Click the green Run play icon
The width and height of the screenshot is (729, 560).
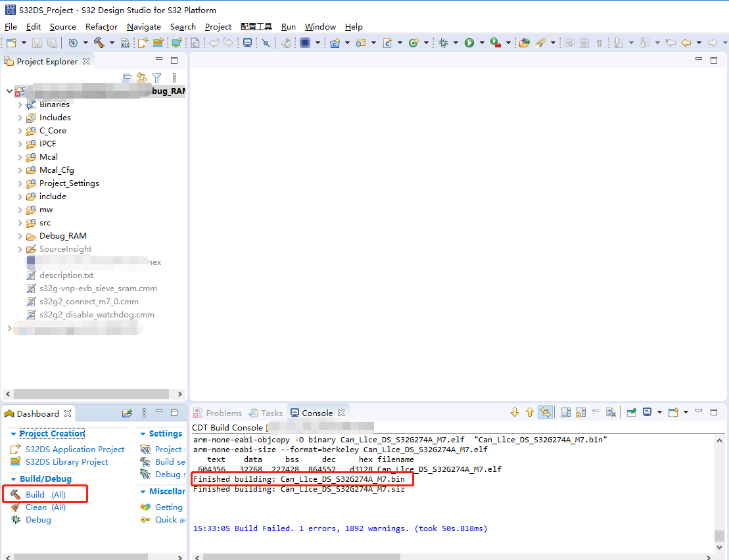click(x=469, y=43)
